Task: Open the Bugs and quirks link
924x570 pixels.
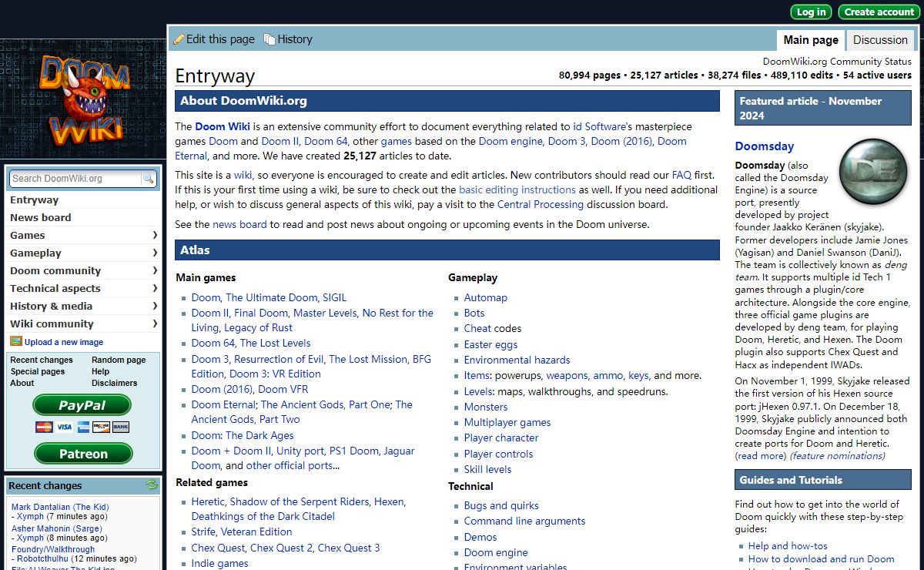Action: (501, 505)
